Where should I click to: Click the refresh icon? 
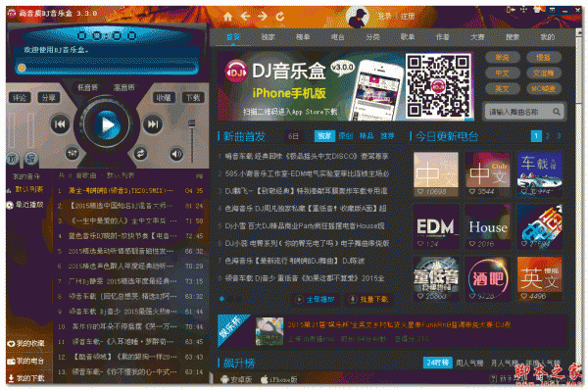pos(279,17)
